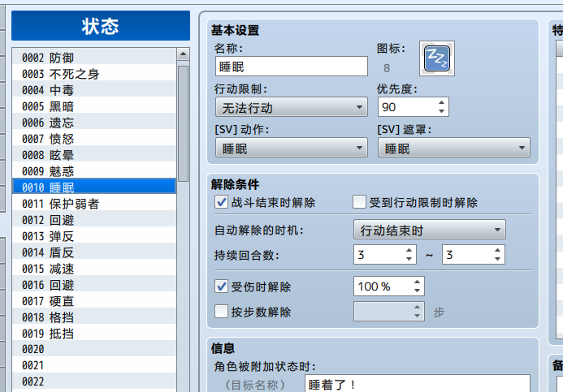Select state 0018 格挡
563x392 pixels.
(94, 317)
